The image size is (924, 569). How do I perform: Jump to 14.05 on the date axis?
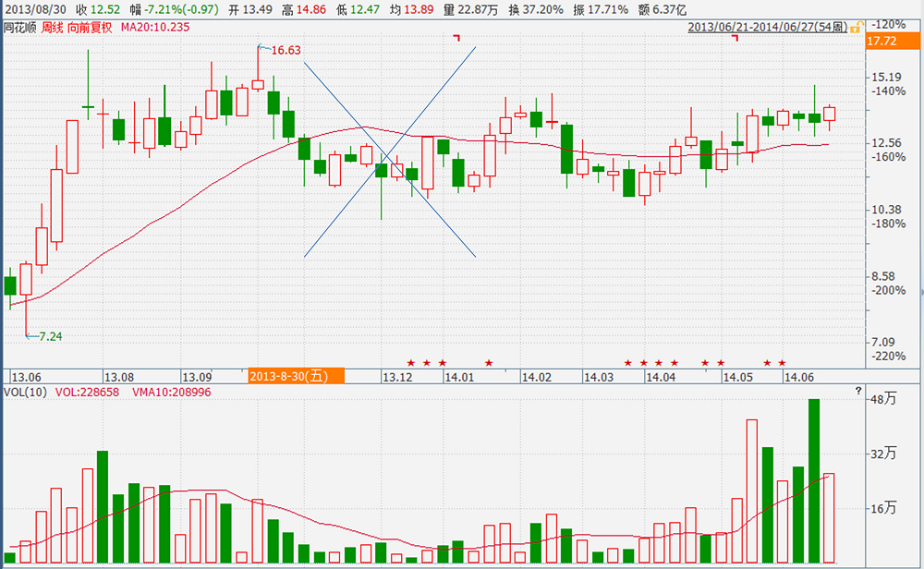coord(737,378)
